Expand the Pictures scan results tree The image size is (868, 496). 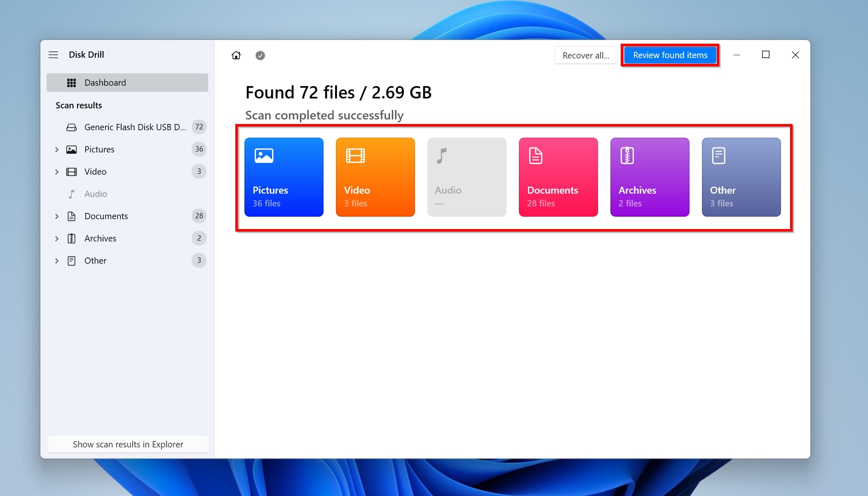click(56, 149)
